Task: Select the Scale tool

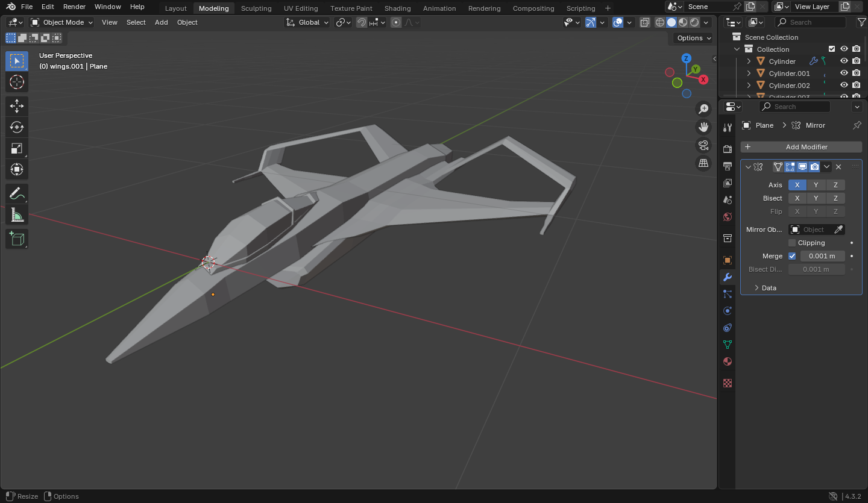Action: point(17,148)
